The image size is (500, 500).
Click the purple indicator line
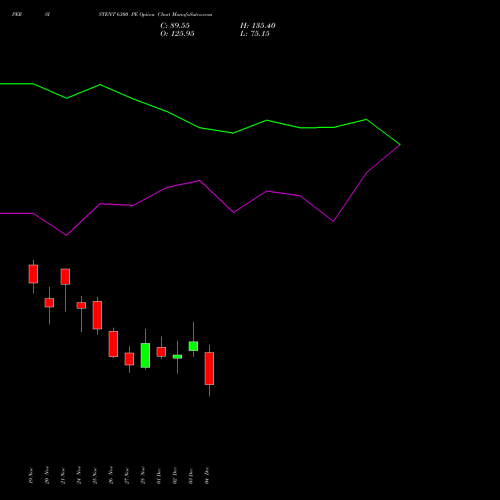click(200, 181)
